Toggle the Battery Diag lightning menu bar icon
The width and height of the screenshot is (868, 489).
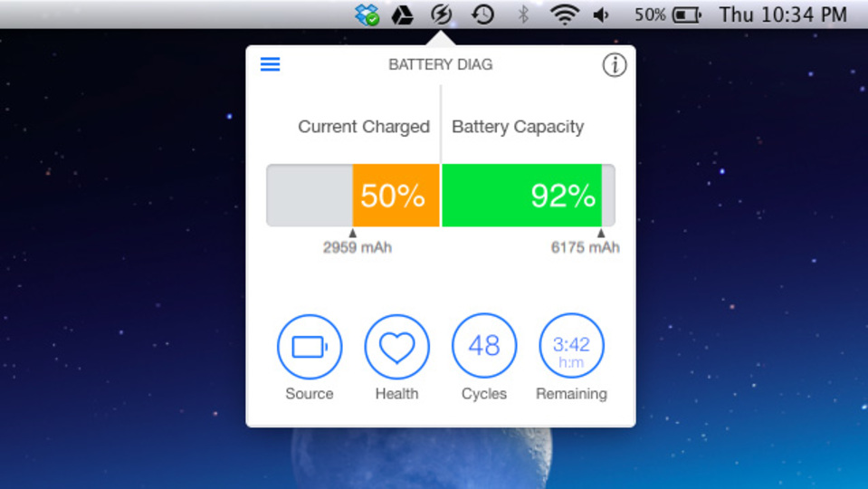click(441, 14)
